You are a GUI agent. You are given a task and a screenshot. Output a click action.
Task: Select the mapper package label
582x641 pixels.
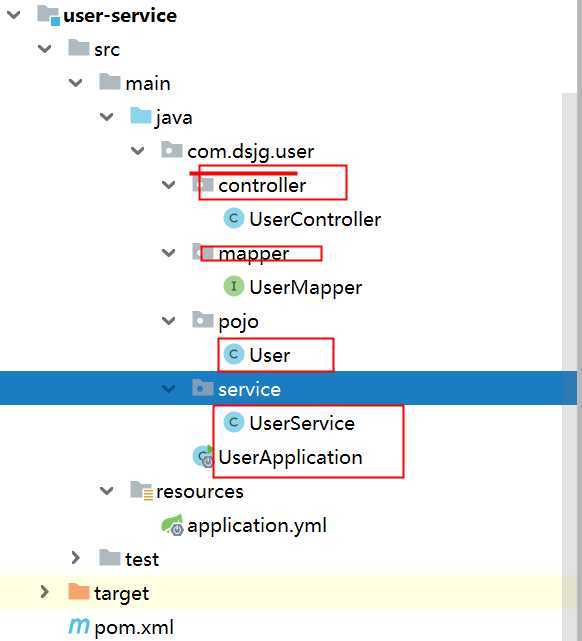coord(254,254)
